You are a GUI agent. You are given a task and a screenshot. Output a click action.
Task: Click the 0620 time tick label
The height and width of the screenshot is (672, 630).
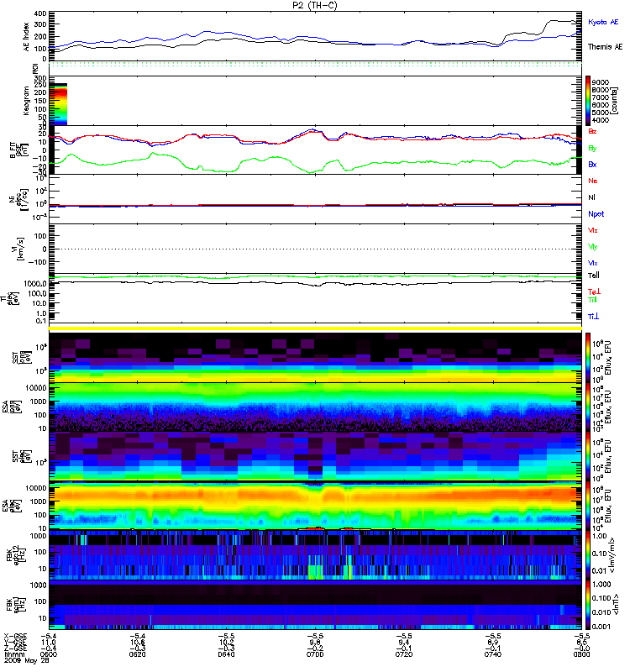click(137, 654)
